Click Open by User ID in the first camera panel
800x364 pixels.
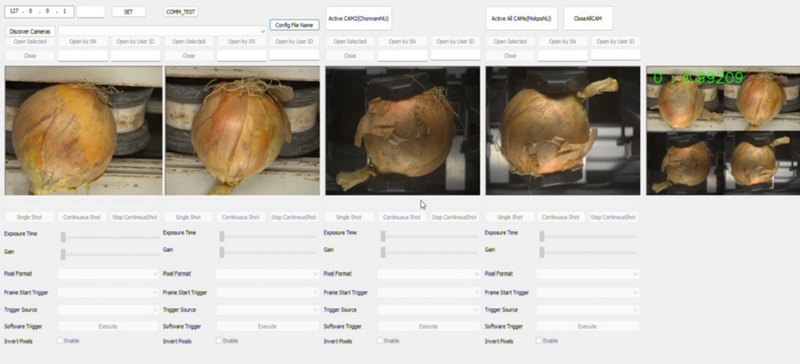[136, 41]
